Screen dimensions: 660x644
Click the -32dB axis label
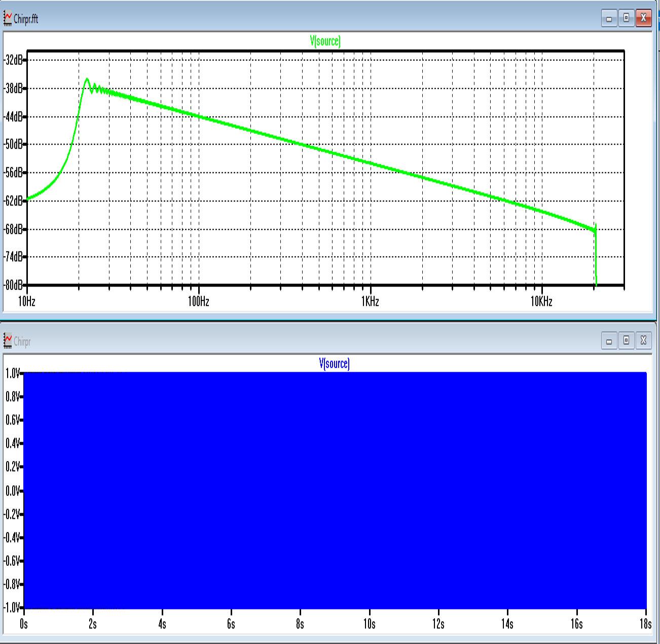[x=13, y=60]
